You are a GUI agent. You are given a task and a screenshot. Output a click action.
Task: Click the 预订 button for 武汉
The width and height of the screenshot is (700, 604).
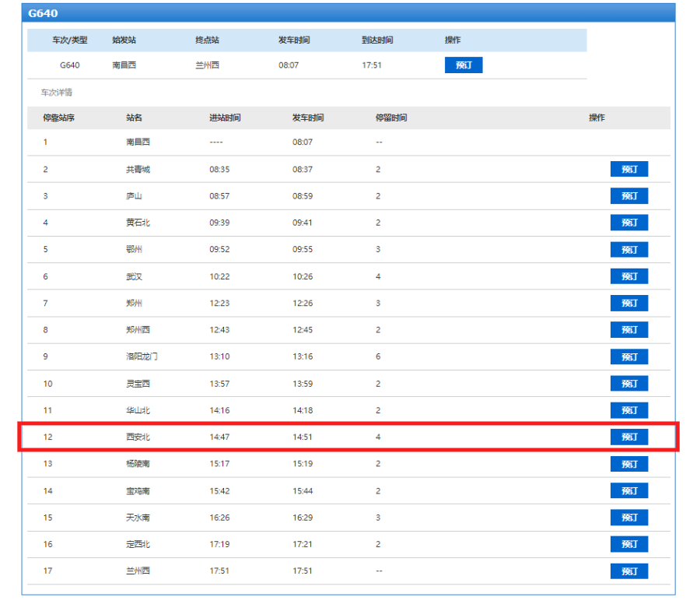[x=628, y=276]
